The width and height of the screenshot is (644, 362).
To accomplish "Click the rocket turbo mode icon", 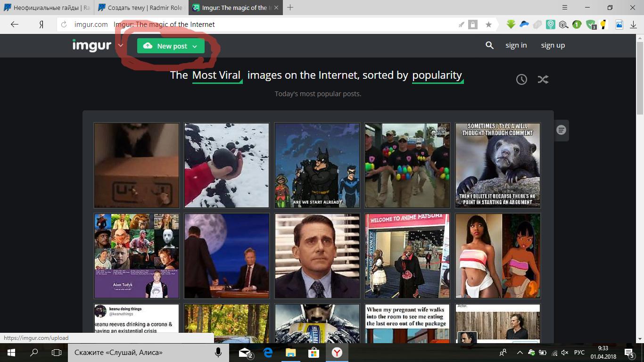I will 462,25.
